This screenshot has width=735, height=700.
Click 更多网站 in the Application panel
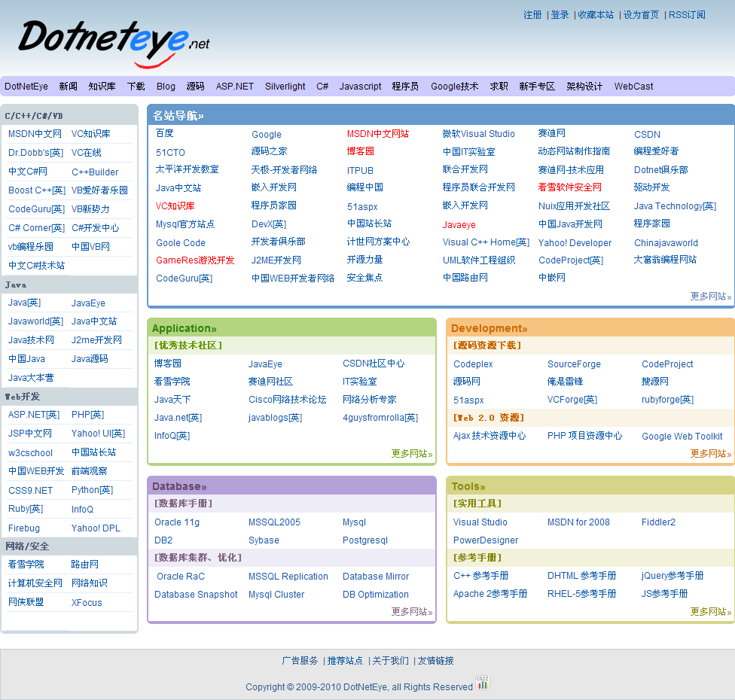coord(412,454)
